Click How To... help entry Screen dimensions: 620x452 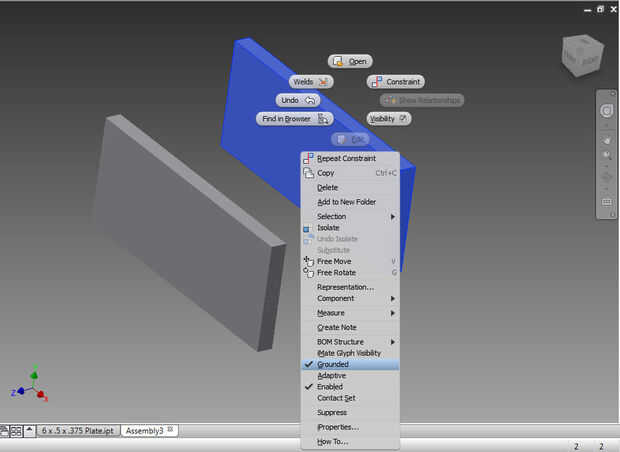pos(350,442)
